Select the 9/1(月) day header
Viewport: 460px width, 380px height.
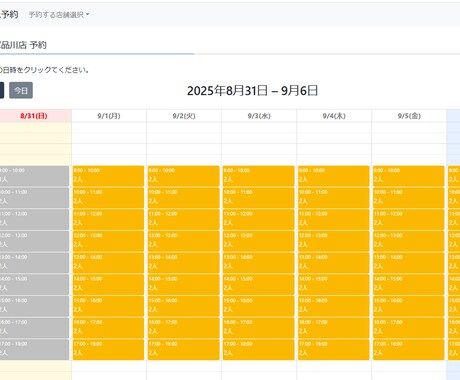click(109, 116)
